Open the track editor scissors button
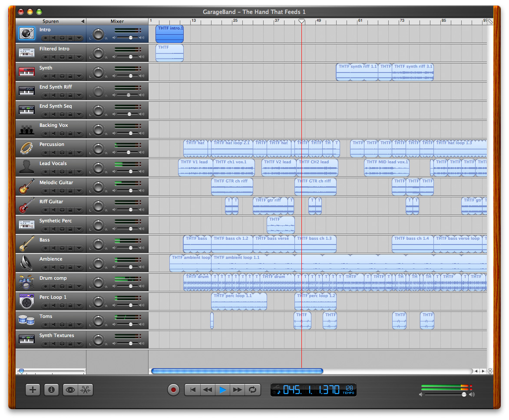This screenshot has height=420, width=509. click(x=86, y=390)
